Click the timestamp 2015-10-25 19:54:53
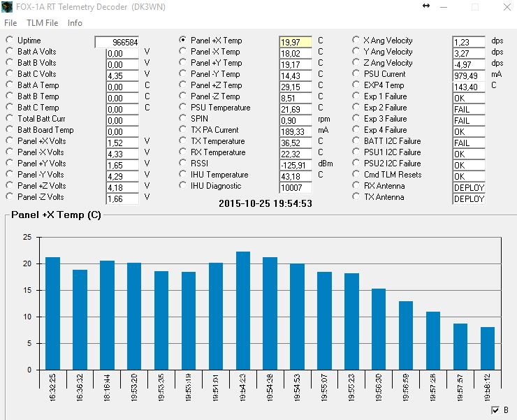This screenshot has width=517, height=420. pyautogui.click(x=265, y=203)
